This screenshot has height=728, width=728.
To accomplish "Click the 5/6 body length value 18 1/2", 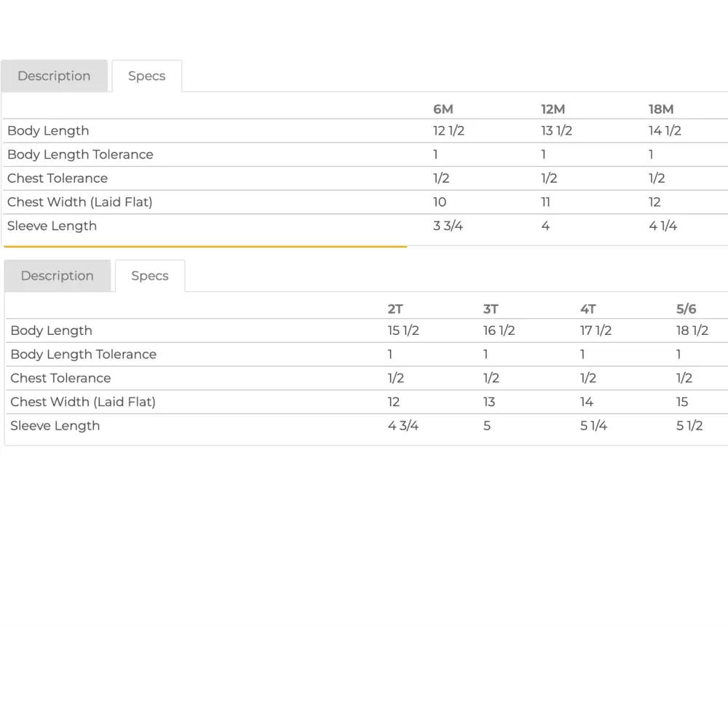I will [x=692, y=331].
